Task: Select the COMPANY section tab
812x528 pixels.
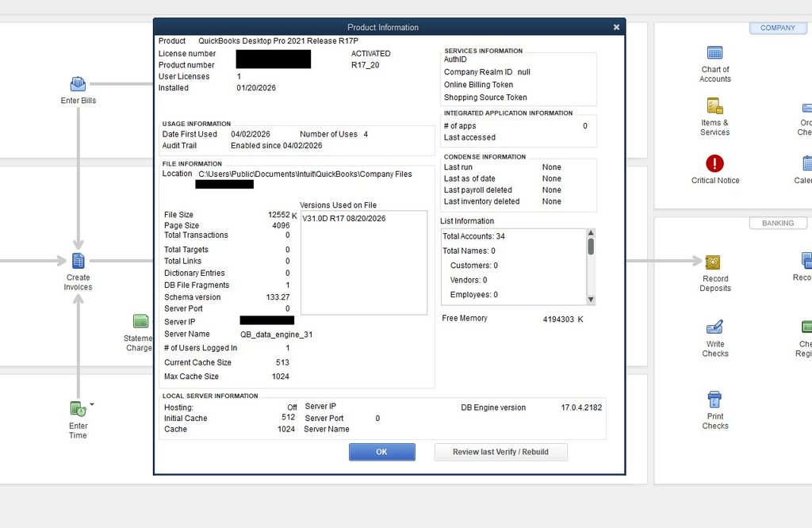Action: point(777,28)
